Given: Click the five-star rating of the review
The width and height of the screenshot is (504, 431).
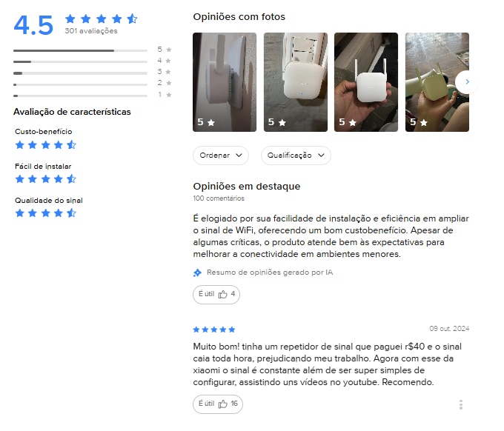Looking at the screenshot, I should click(214, 330).
